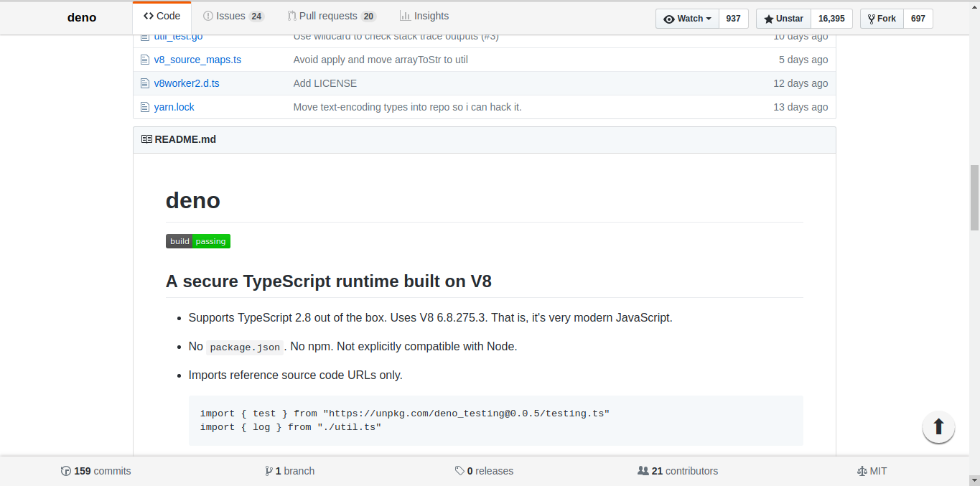The image size is (980, 486).
Task: Open the yarn.lock file link
Action: pos(174,107)
